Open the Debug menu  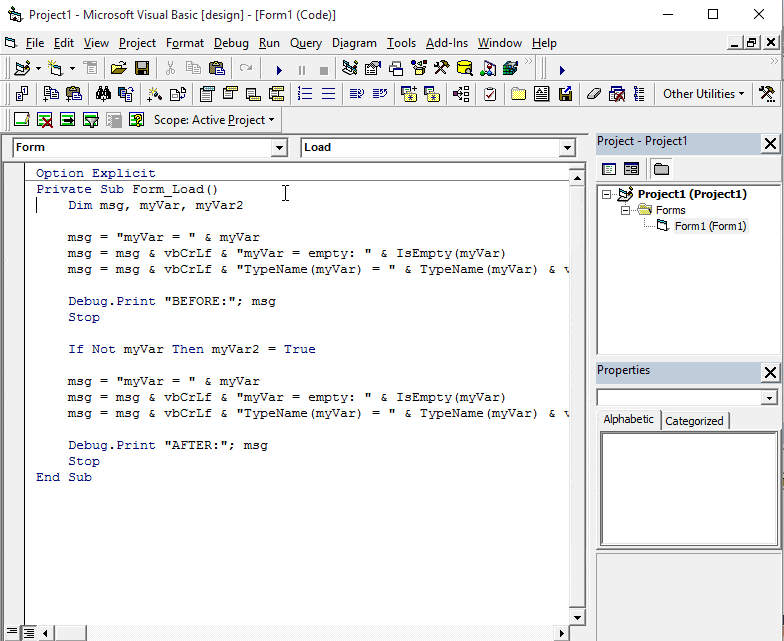(231, 43)
